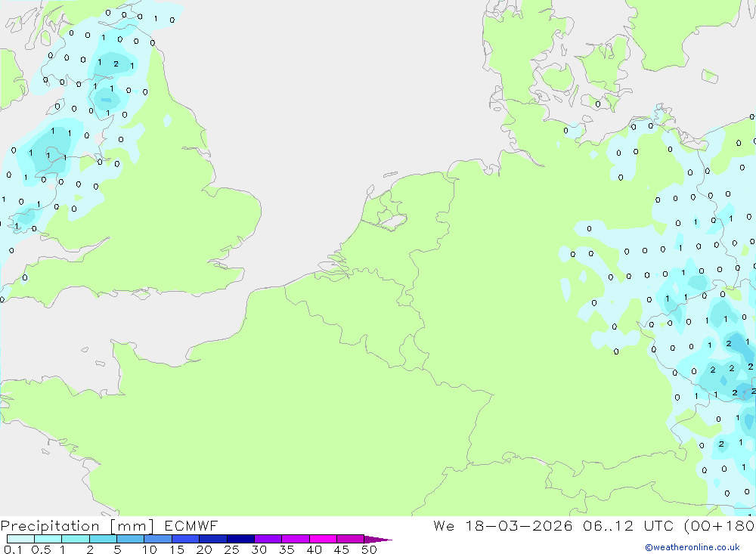Select the 10–15 mm legend color swatch

[x=158, y=539]
